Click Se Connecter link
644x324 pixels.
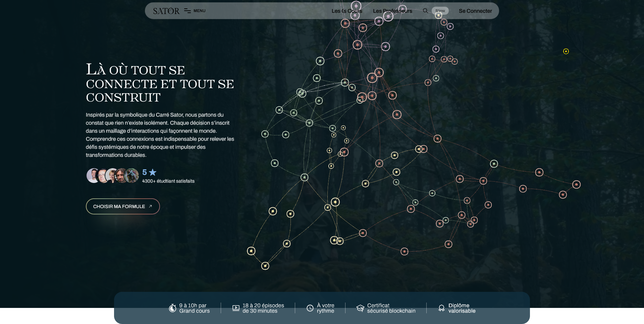(x=475, y=11)
